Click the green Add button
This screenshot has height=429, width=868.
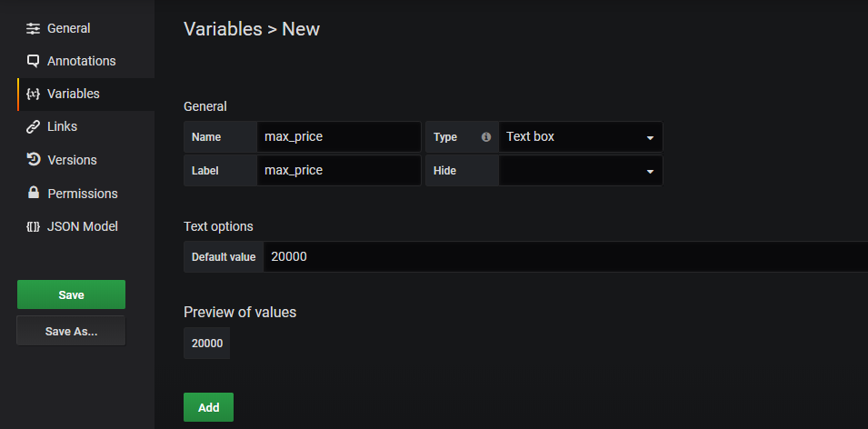209,407
